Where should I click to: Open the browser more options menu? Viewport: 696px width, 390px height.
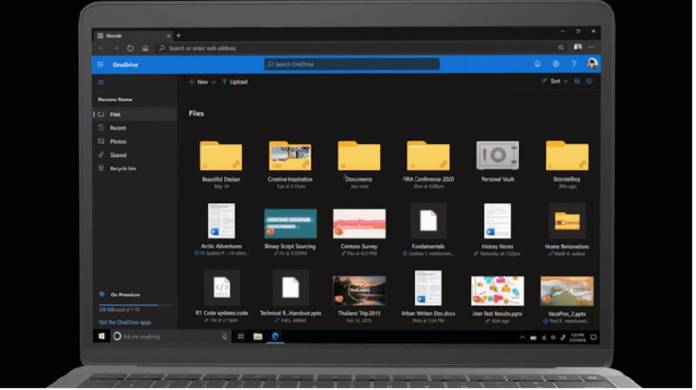click(x=592, y=47)
